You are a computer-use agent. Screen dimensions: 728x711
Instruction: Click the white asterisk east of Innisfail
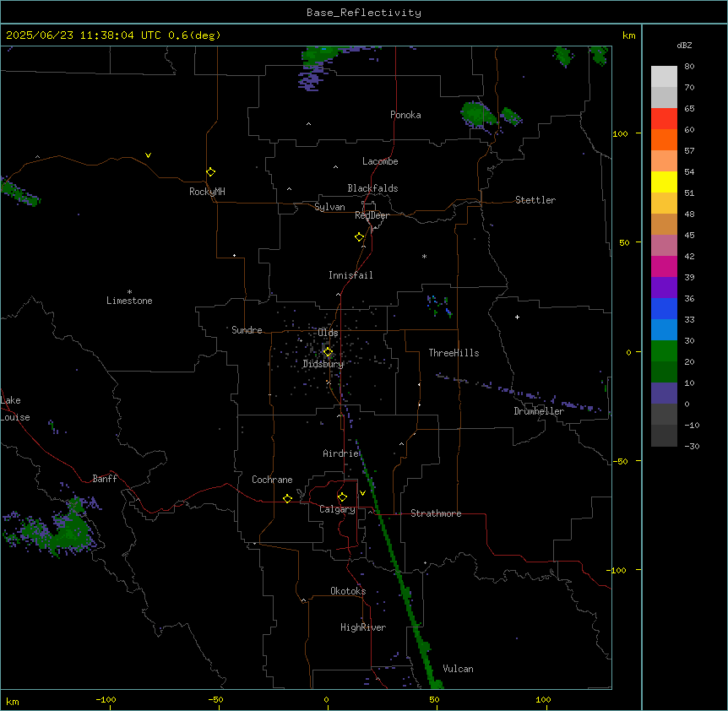pos(424,256)
